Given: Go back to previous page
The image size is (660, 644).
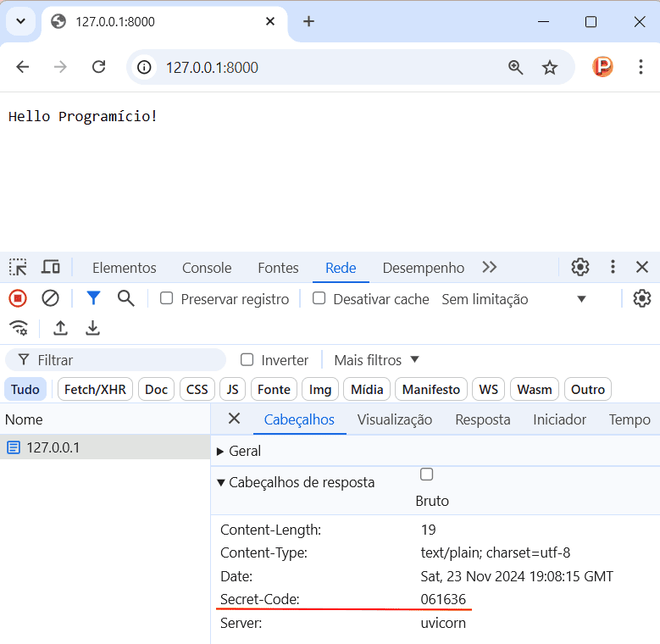Looking at the screenshot, I should (23, 67).
